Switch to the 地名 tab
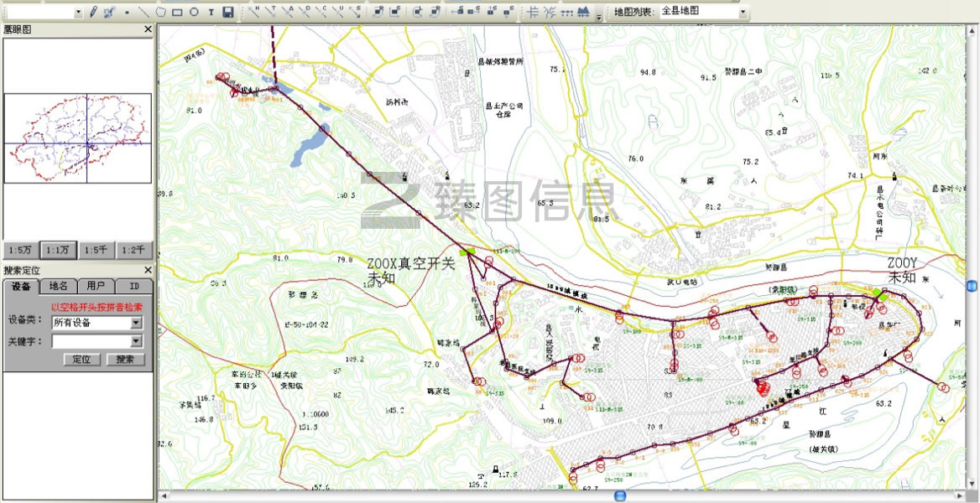This screenshot has width=980, height=503. (x=59, y=286)
